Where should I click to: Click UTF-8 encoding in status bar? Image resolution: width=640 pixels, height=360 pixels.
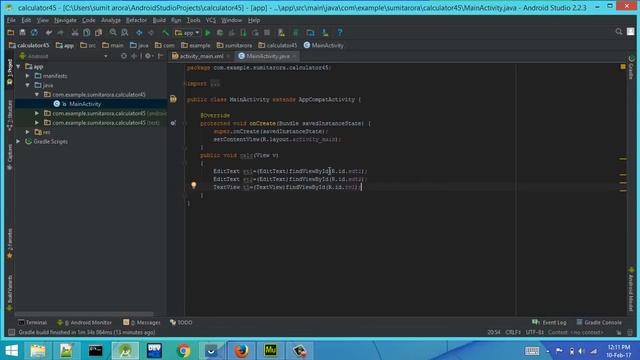pos(535,332)
